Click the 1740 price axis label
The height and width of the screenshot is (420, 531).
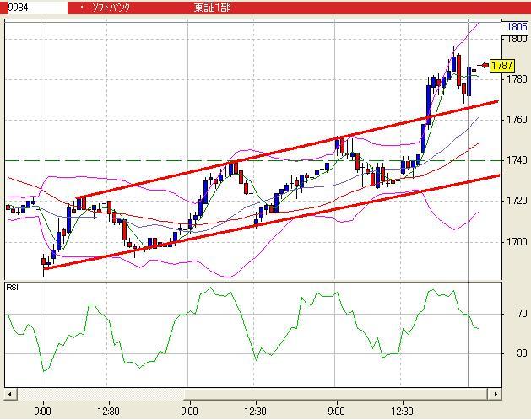517,160
